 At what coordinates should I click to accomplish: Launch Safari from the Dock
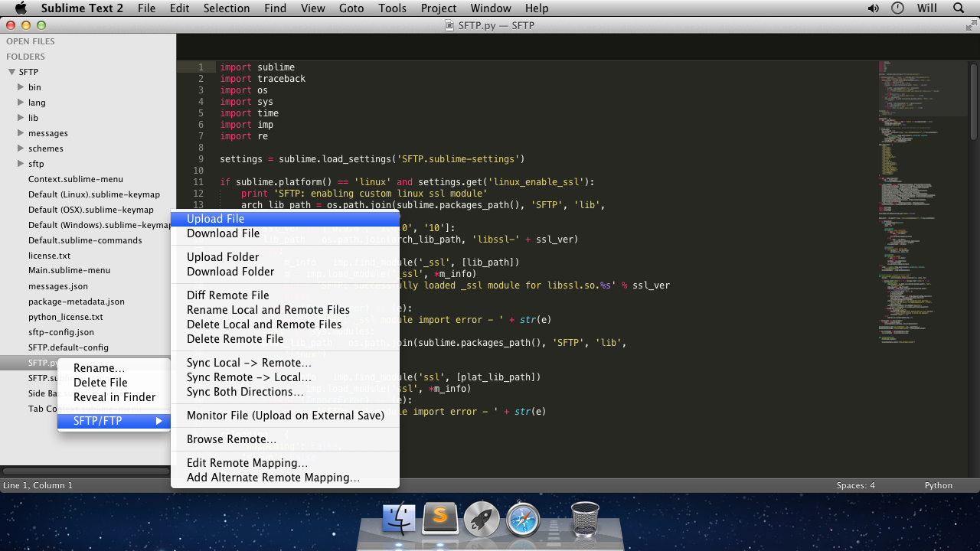[x=523, y=518]
